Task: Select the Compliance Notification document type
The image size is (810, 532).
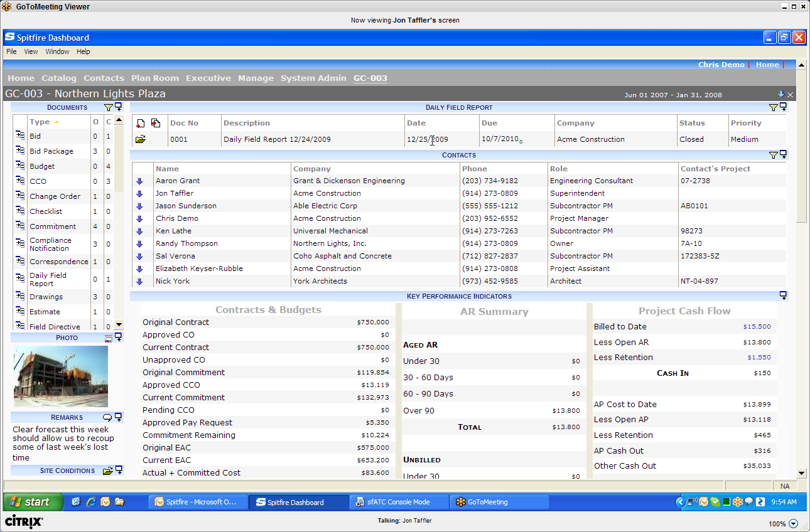Action: (x=50, y=244)
